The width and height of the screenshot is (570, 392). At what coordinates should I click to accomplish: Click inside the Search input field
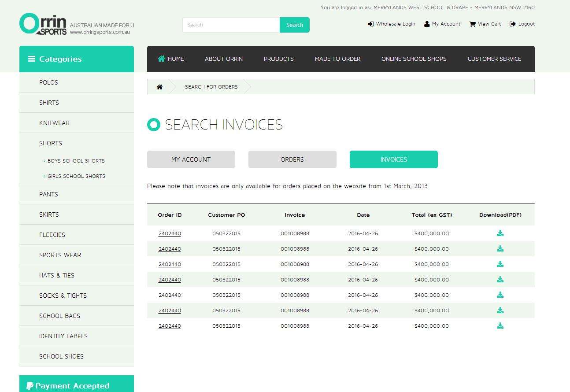pyautogui.click(x=231, y=25)
